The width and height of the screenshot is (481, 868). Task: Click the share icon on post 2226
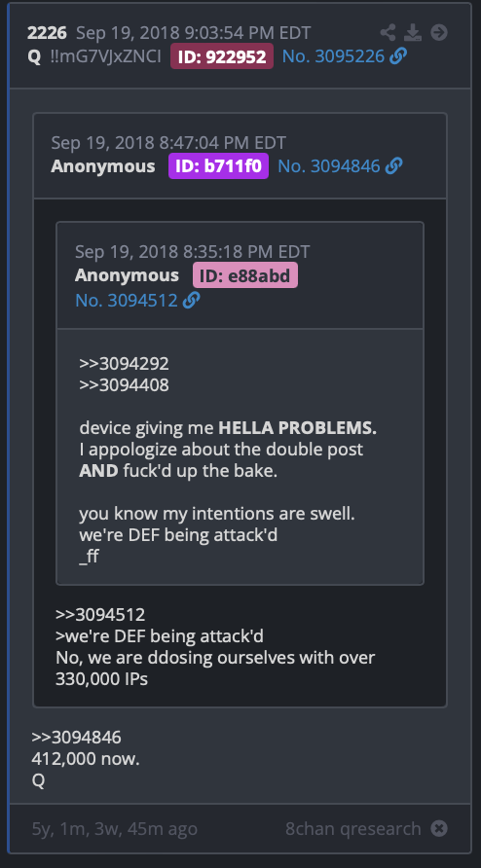(x=388, y=33)
